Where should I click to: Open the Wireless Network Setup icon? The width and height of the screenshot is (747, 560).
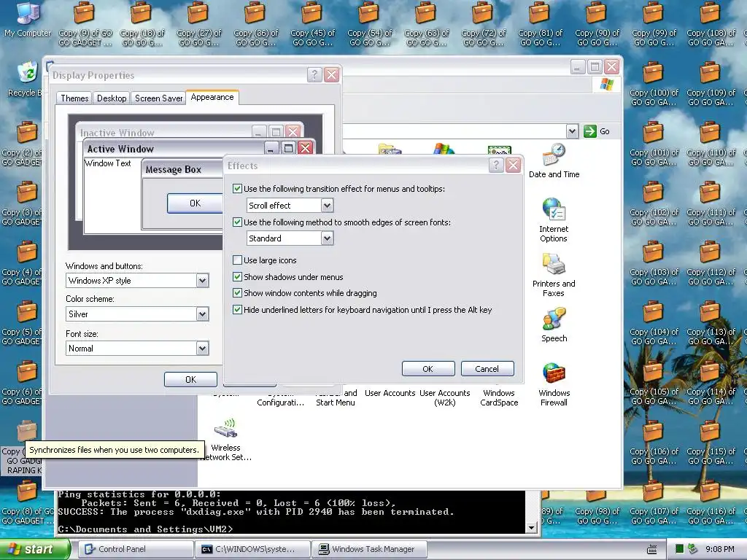[226, 440]
